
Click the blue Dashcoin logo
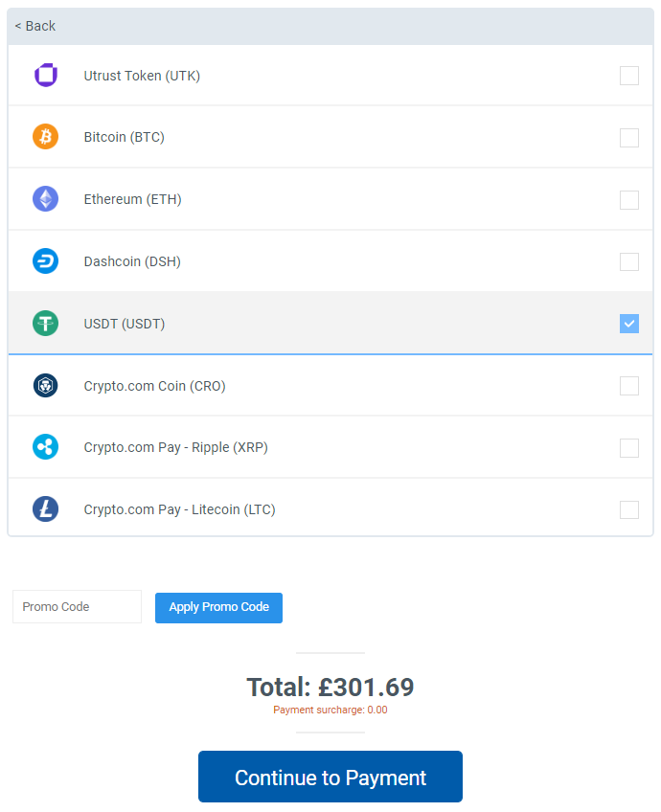[x=46, y=261]
